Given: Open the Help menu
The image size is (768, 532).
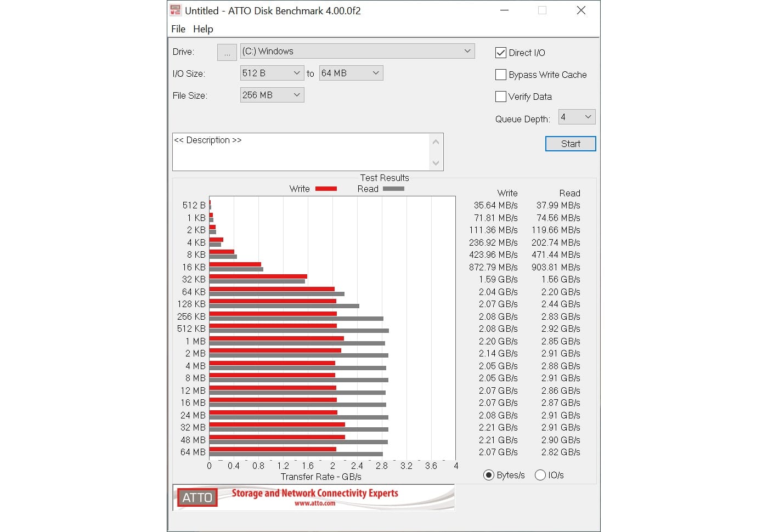Looking at the screenshot, I should (203, 29).
